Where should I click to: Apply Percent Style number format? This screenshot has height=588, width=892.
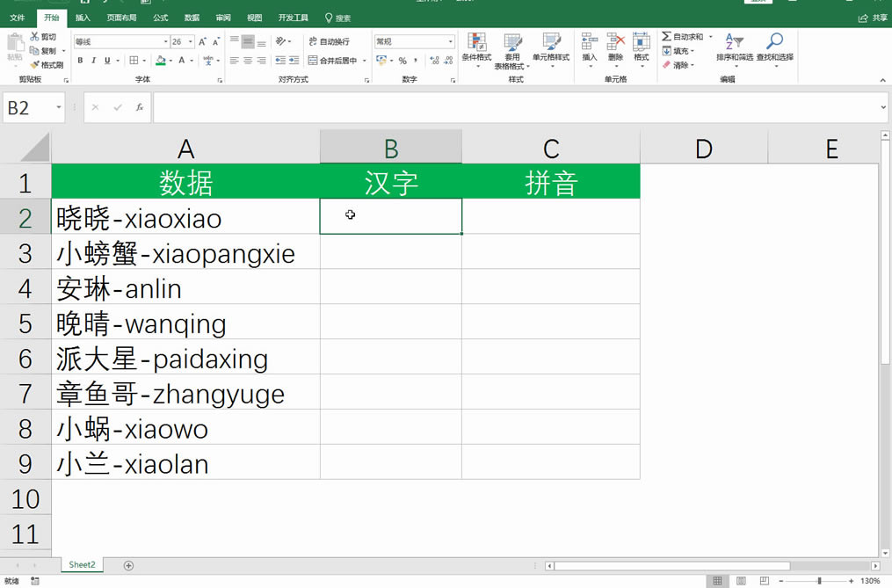(401, 62)
